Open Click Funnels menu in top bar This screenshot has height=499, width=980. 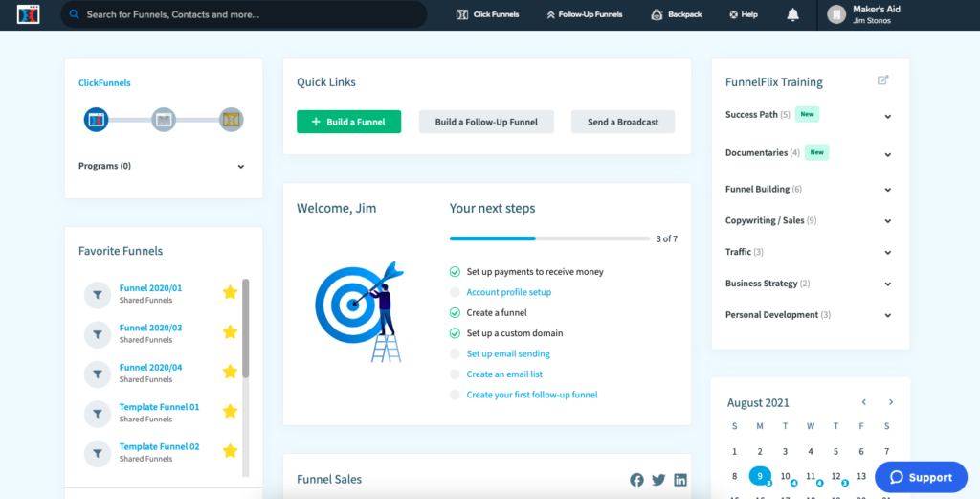pyautogui.click(x=487, y=14)
